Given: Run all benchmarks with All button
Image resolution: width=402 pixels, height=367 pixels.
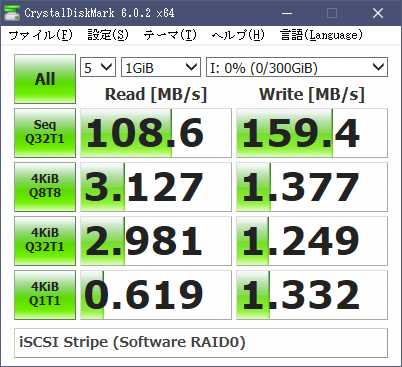Looking at the screenshot, I should [x=45, y=79].
